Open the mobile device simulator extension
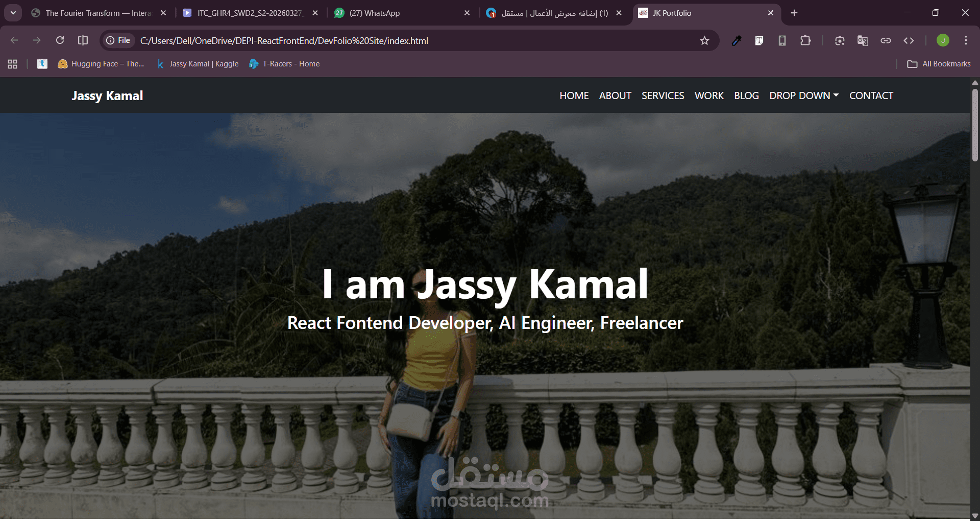The image size is (980, 521). (782, 40)
